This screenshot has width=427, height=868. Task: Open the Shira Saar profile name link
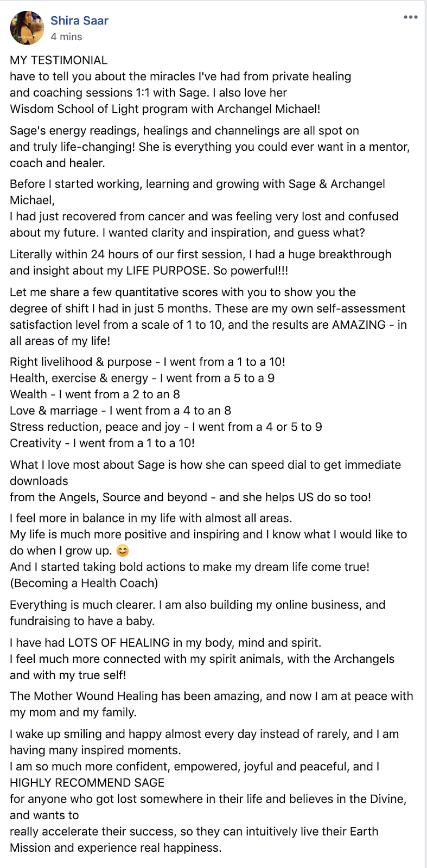click(79, 21)
